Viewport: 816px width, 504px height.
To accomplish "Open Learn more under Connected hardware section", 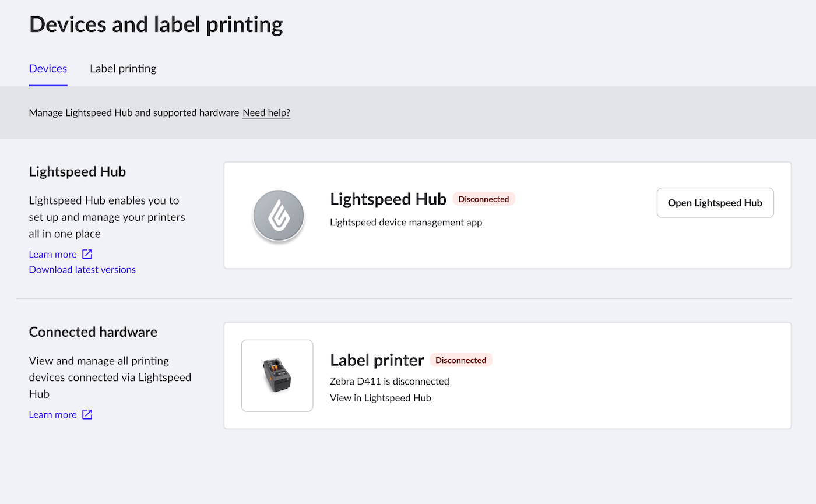I will (x=53, y=414).
